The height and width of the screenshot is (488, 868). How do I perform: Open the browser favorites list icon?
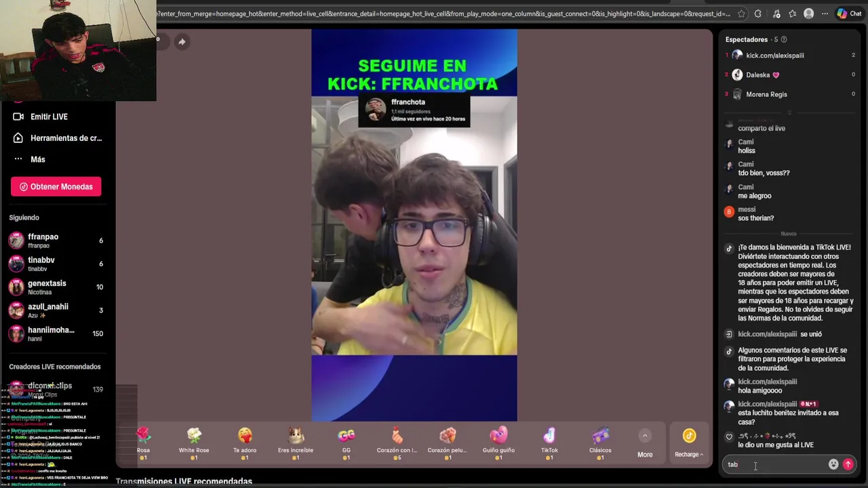click(792, 14)
